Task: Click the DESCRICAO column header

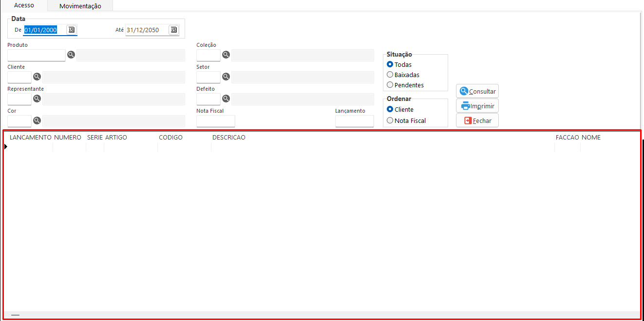Action: coord(229,138)
